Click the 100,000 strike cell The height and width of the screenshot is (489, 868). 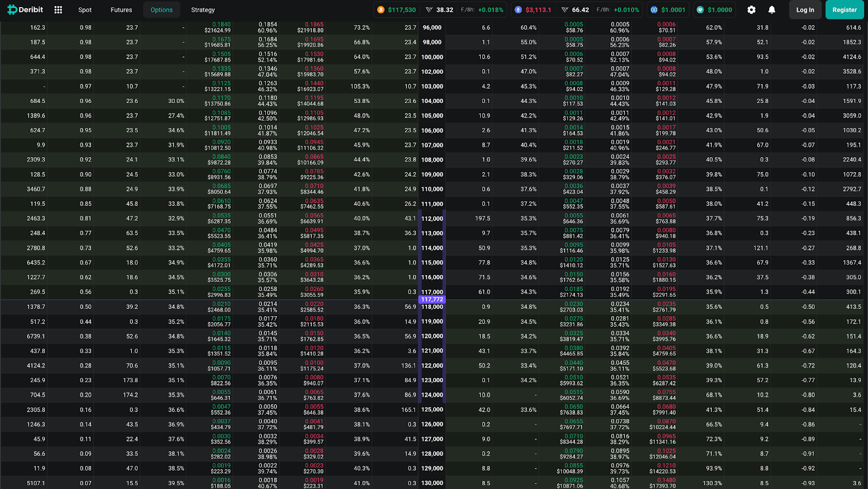[x=432, y=57]
